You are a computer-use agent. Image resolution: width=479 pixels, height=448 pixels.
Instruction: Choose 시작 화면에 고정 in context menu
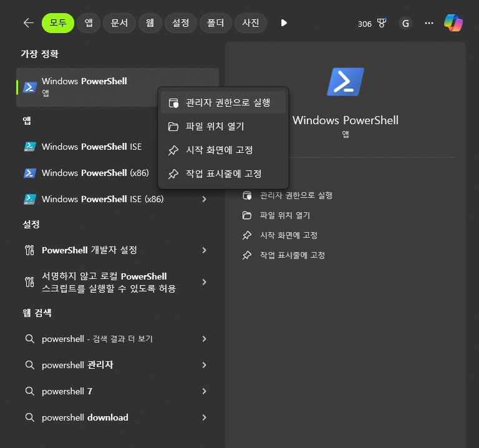pos(223,150)
